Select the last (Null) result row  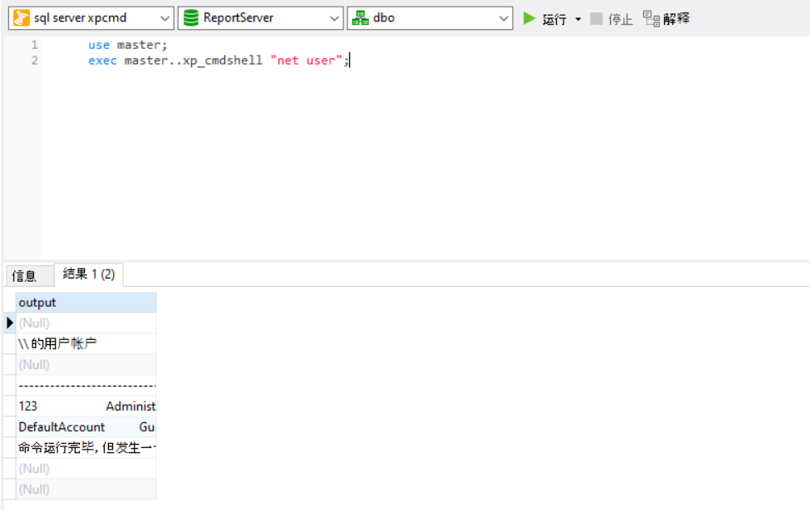point(86,489)
